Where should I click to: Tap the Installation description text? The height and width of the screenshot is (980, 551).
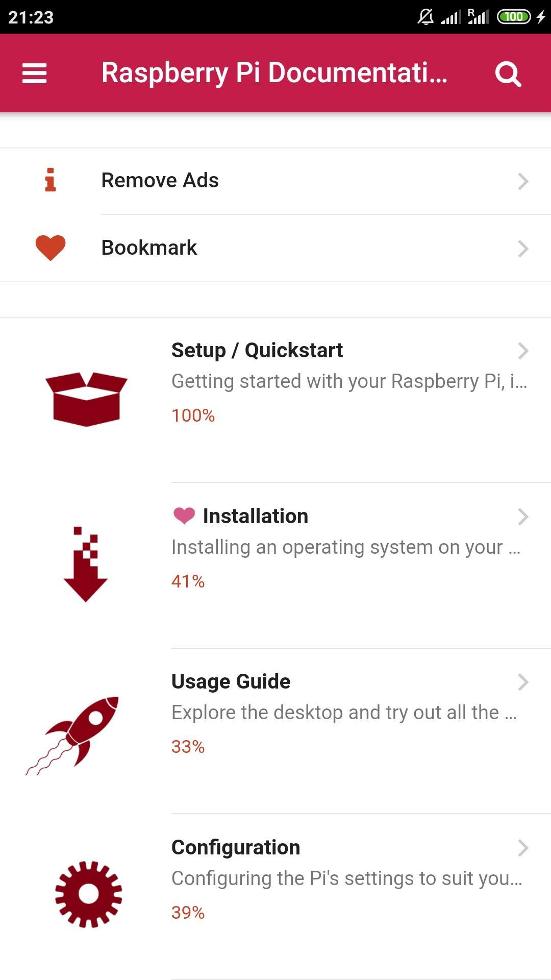tap(346, 547)
